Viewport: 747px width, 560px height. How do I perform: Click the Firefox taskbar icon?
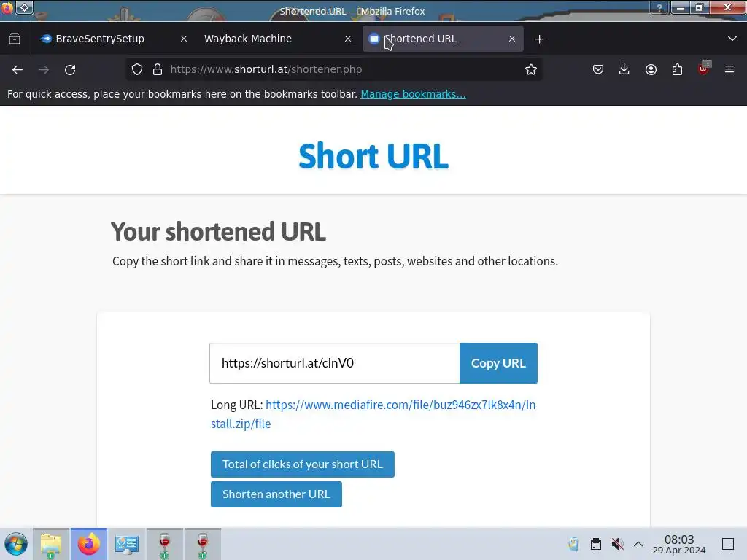tap(89, 544)
